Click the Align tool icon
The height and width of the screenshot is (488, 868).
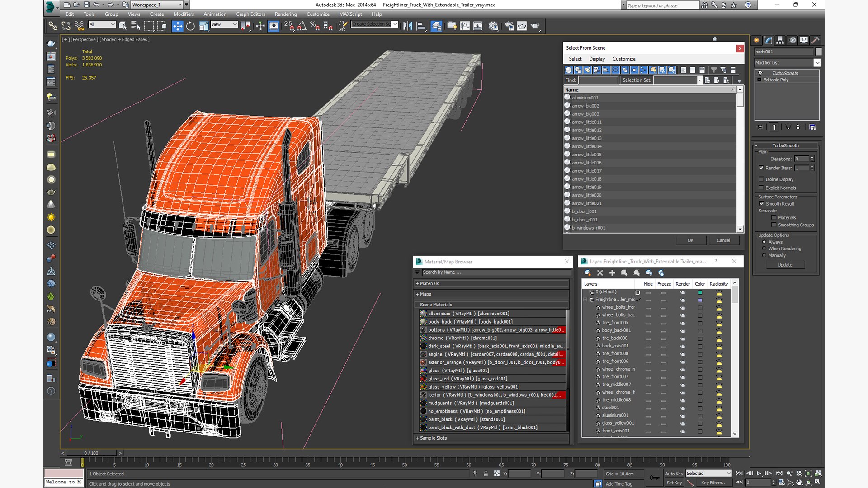[x=420, y=26]
